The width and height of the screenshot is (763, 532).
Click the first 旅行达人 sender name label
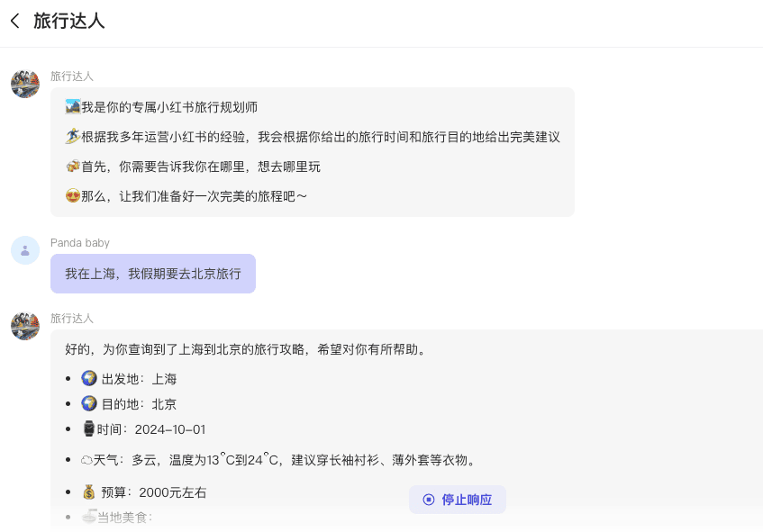[72, 77]
